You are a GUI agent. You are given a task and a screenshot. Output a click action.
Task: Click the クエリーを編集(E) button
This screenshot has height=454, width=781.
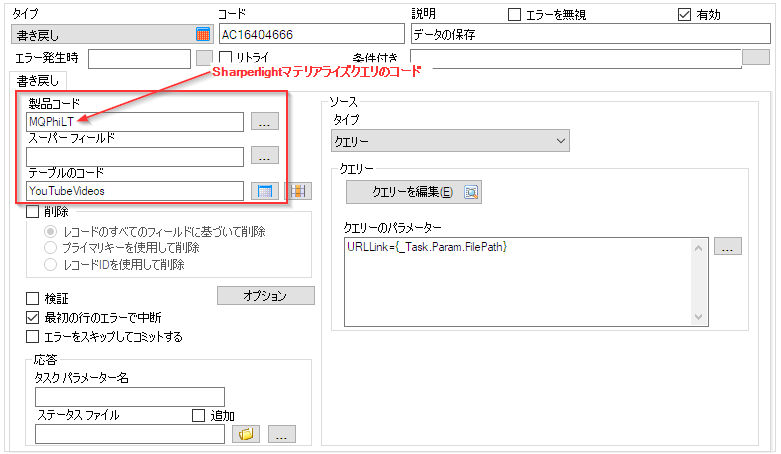point(413,192)
